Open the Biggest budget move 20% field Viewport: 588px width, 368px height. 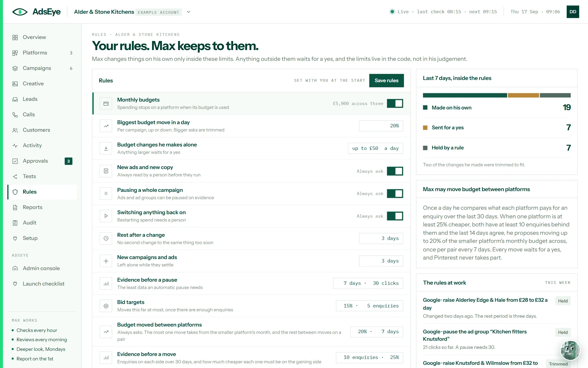(x=381, y=126)
